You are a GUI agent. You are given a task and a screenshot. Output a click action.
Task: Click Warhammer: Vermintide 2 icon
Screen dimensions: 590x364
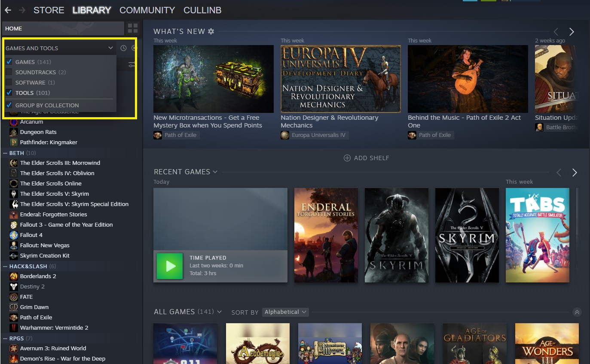coord(14,328)
